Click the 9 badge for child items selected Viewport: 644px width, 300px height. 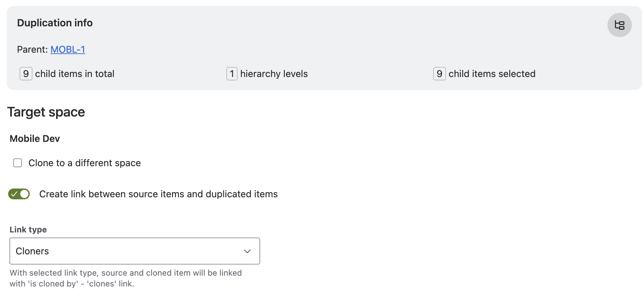tap(439, 74)
